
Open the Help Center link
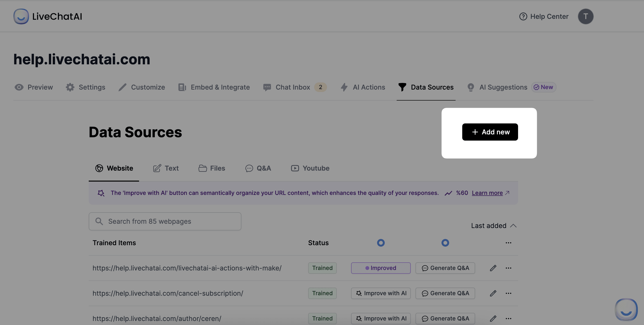[x=544, y=16]
